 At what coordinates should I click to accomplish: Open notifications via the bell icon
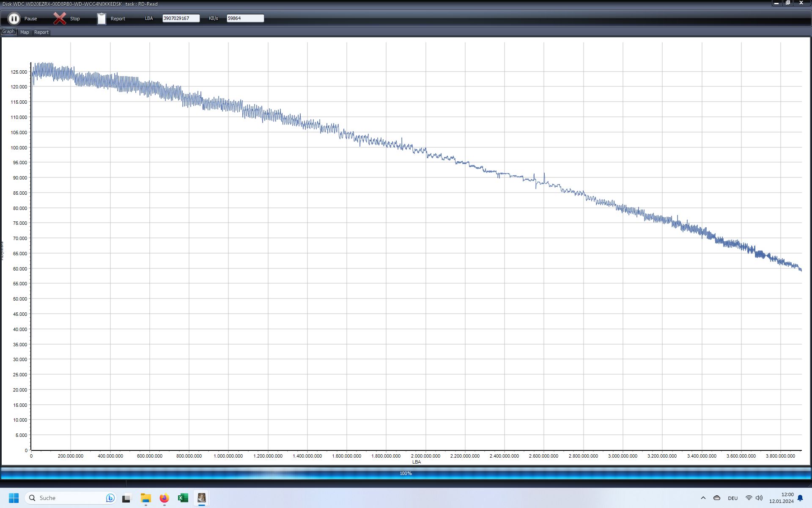point(800,498)
